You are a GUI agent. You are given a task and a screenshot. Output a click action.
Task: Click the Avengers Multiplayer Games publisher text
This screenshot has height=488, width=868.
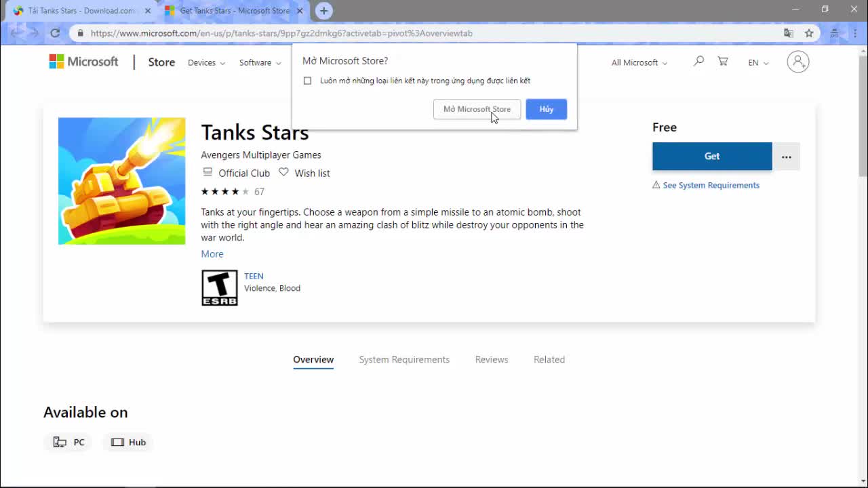tap(261, 155)
